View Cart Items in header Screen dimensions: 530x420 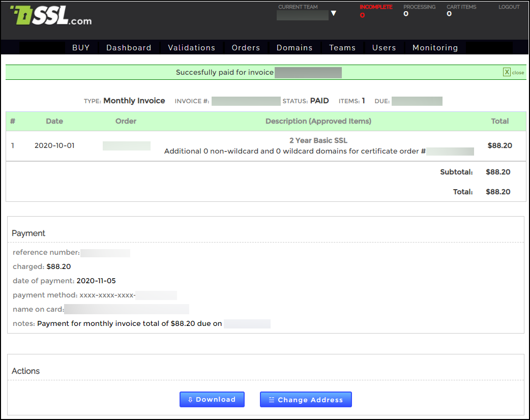pyautogui.click(x=461, y=11)
